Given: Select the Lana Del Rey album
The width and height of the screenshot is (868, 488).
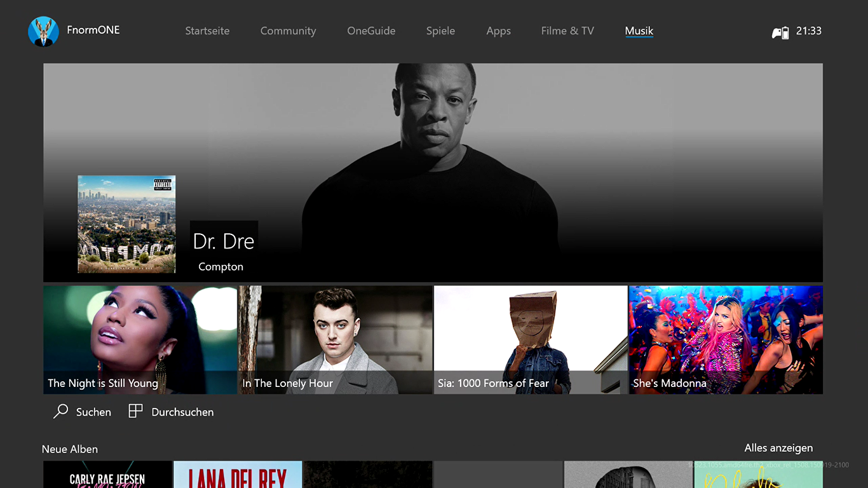Looking at the screenshot, I should coord(238,475).
